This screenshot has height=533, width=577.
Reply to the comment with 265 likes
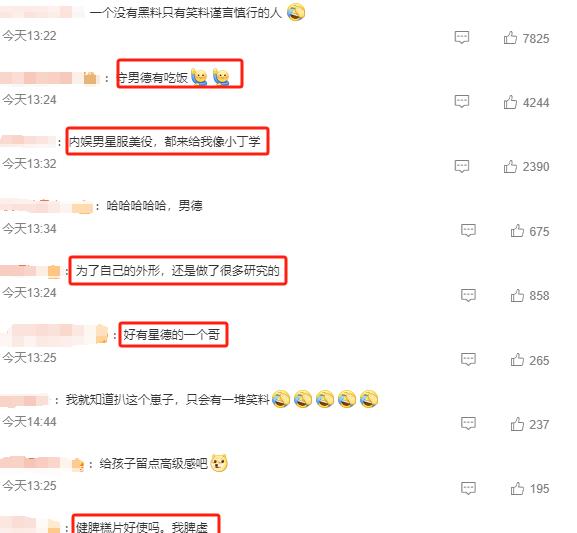(468, 359)
